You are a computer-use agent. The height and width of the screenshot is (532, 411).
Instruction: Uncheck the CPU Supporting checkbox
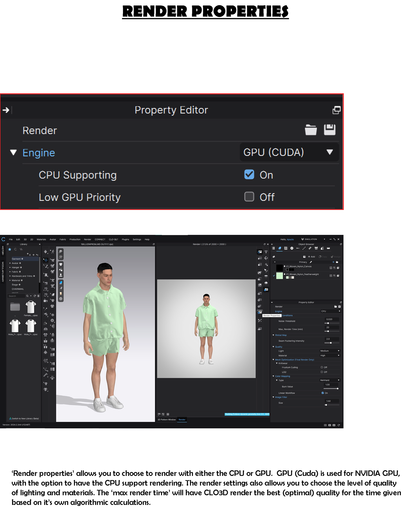(249, 174)
